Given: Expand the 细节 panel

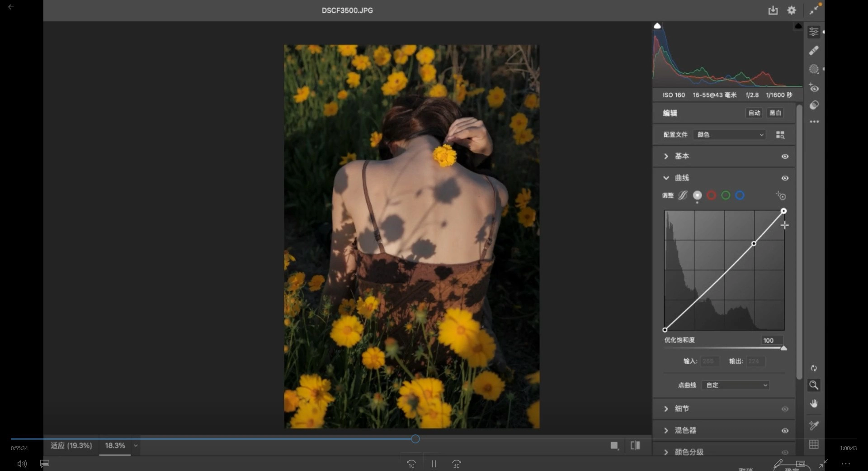Looking at the screenshot, I should tap(666, 409).
